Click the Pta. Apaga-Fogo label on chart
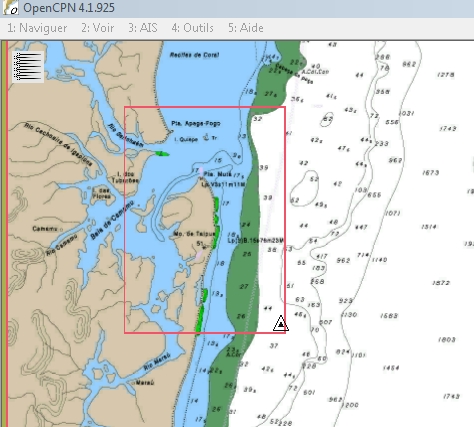Image resolution: width=474 pixels, height=427 pixels. [x=196, y=123]
